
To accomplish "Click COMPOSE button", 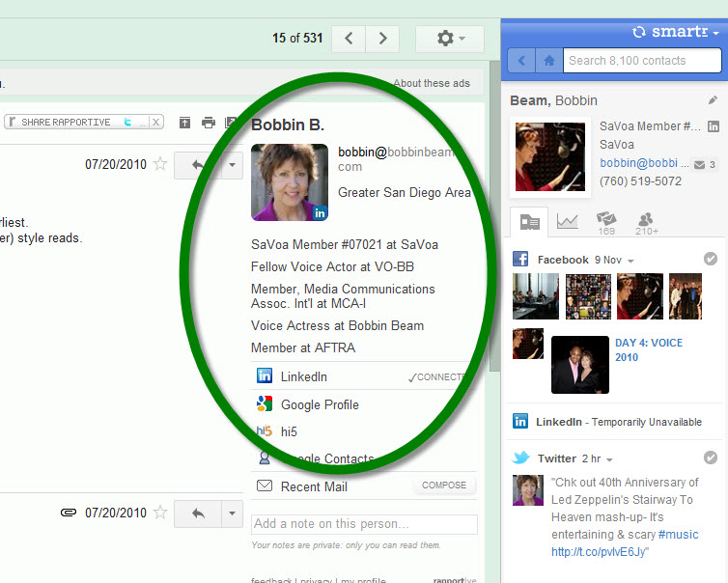I will click(x=444, y=486).
